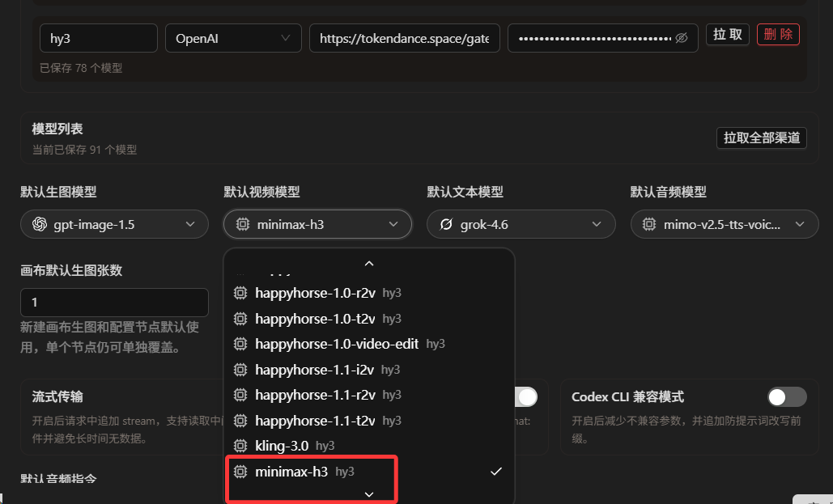Screen dimensions: 833x504
Task: Click the masked API key field
Action: tap(602, 38)
